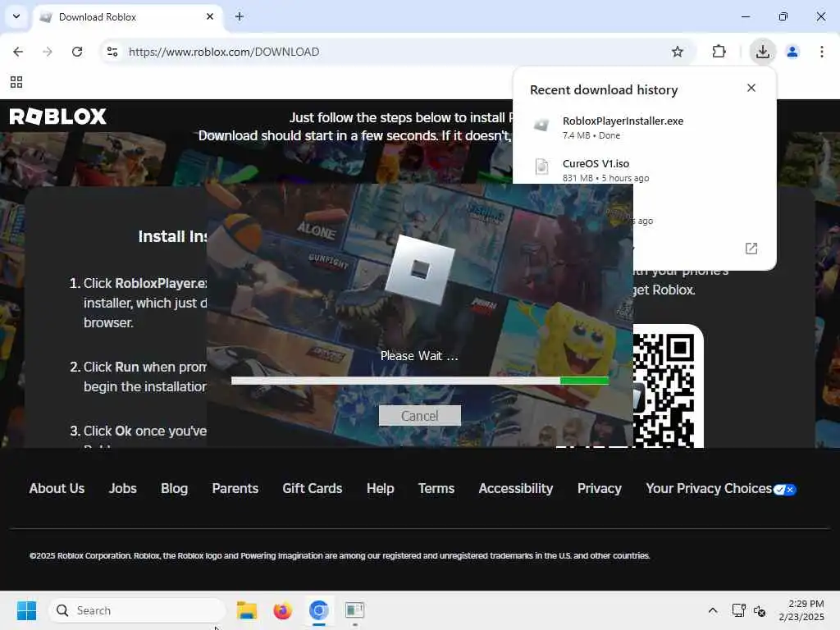The width and height of the screenshot is (840, 630).
Task: Open the Privacy footer link
Action: 600,489
